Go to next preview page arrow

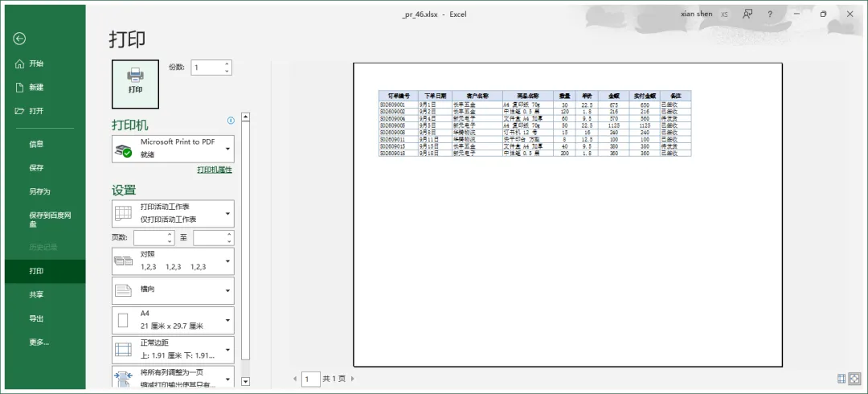pos(353,379)
